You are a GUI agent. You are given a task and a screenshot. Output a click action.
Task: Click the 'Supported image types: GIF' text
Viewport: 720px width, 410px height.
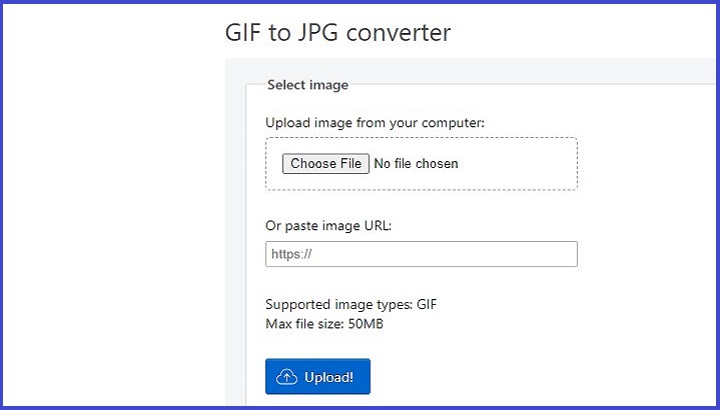(x=351, y=305)
